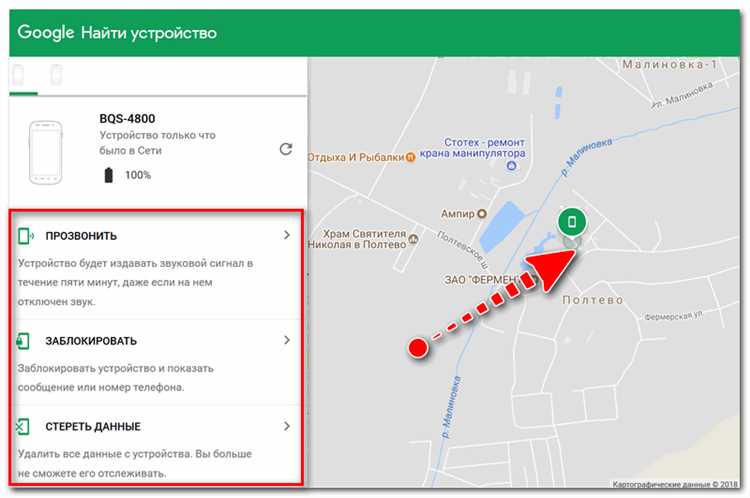Click the ПРОЗВОНИТЬ ring device icon
The image size is (750, 498).
click(x=25, y=235)
